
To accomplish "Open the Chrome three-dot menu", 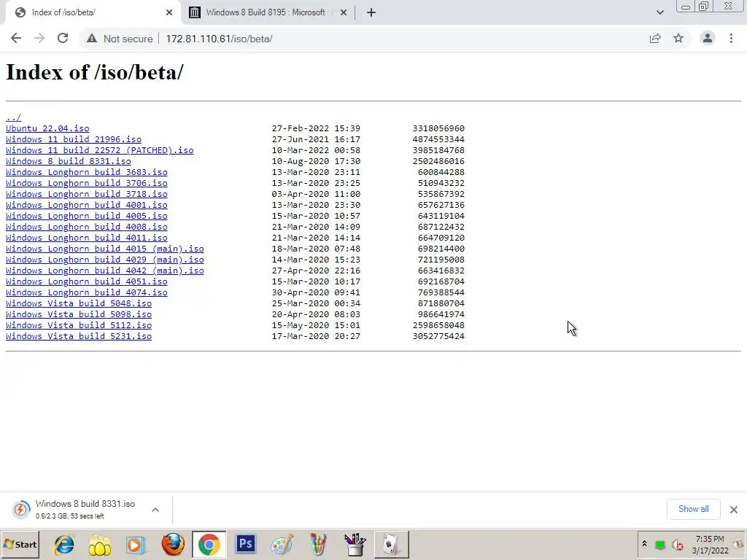I will click(x=731, y=39).
